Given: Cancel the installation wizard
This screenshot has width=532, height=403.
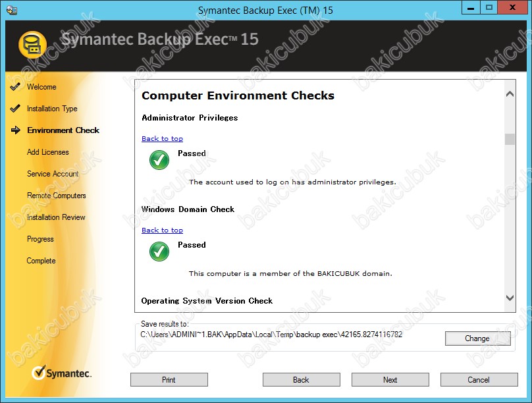Looking at the screenshot, I should tap(479, 379).
